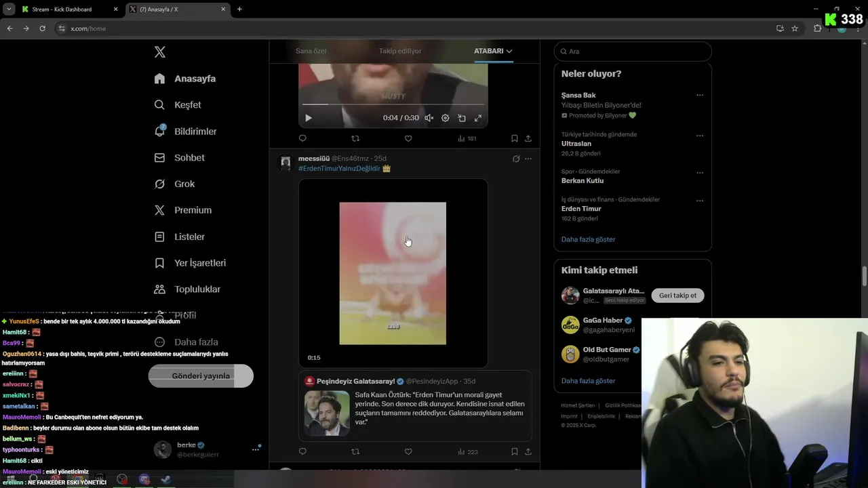Click Geri takip et for Galatasaraylı Ata
This screenshot has height=488, width=868.
[x=677, y=296]
